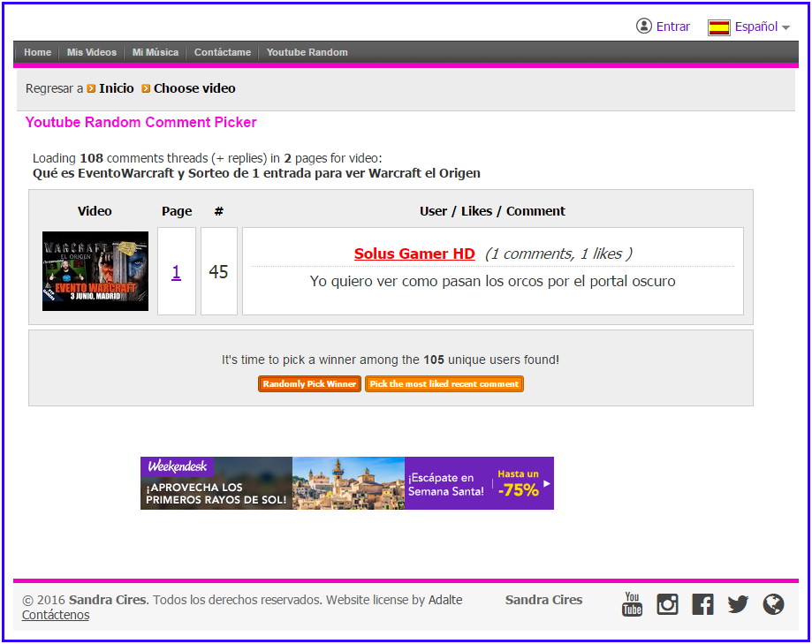Open the Instagram icon in footer
812x644 pixels.
coord(667,604)
